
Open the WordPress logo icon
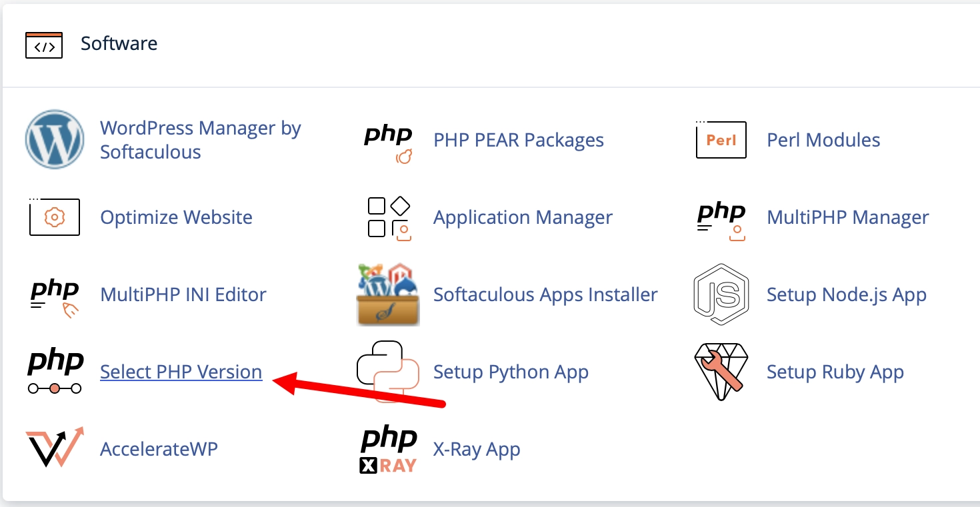coord(55,140)
